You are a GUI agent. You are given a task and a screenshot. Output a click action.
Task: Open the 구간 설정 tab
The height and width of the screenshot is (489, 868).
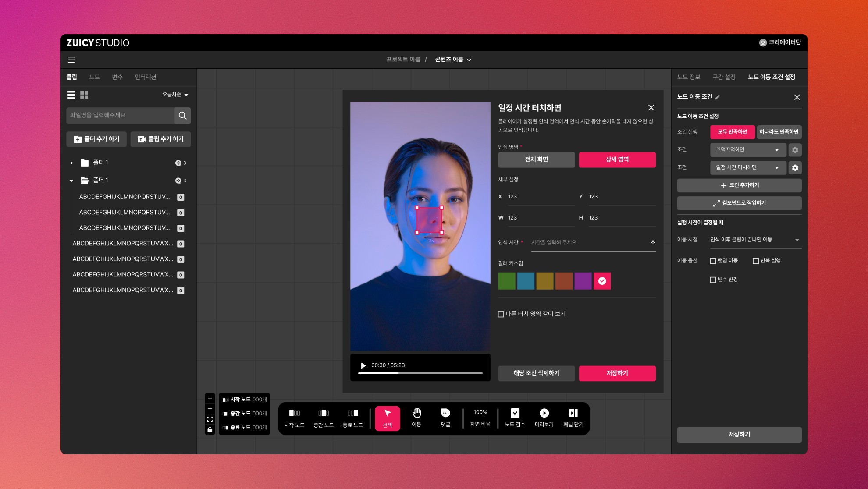point(723,77)
